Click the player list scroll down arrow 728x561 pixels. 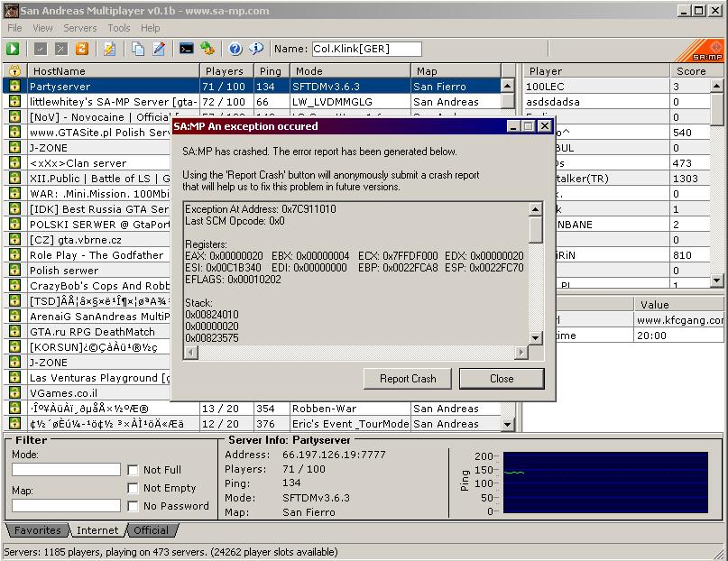tap(717, 280)
